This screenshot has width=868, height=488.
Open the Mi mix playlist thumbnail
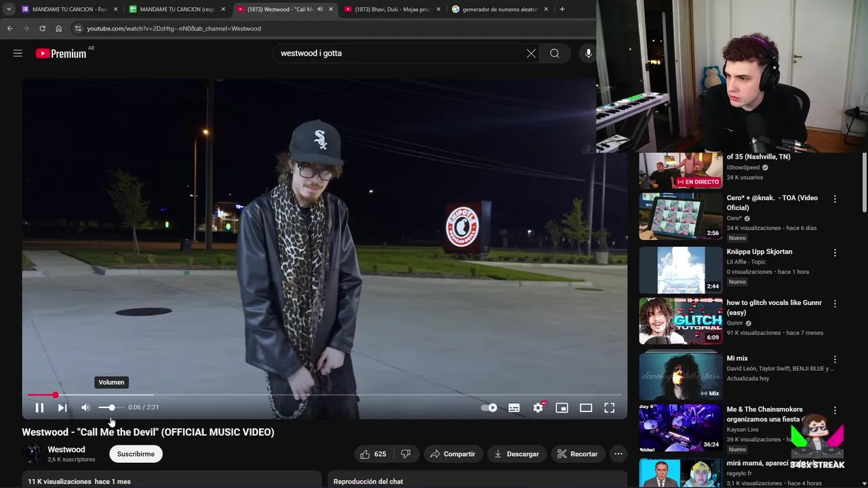pos(680,376)
